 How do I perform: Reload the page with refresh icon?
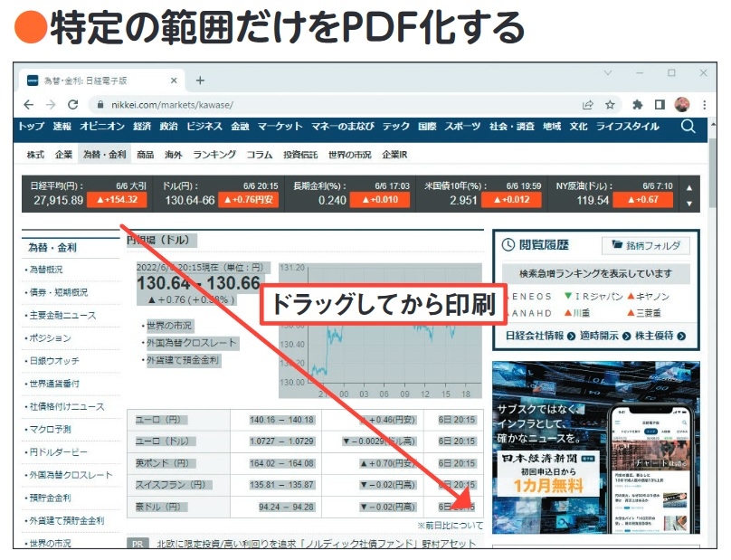pos(72,105)
